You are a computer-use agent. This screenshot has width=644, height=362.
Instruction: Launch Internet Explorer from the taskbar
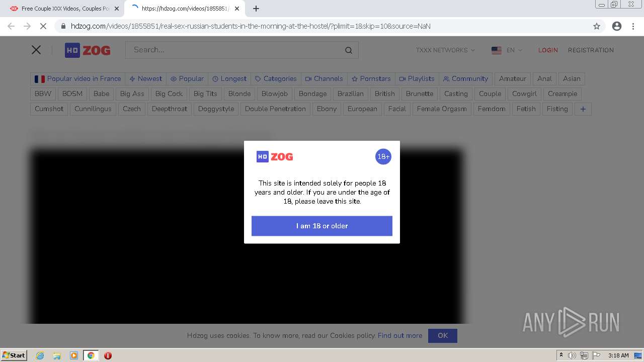pos(40,355)
